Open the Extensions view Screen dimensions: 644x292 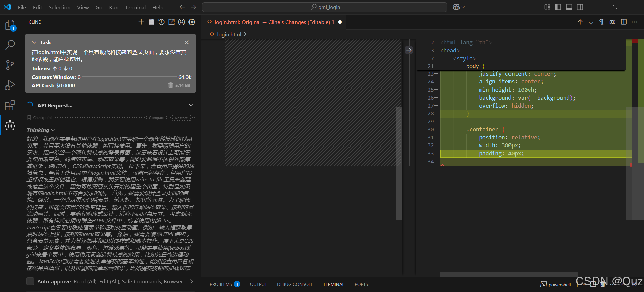point(10,105)
